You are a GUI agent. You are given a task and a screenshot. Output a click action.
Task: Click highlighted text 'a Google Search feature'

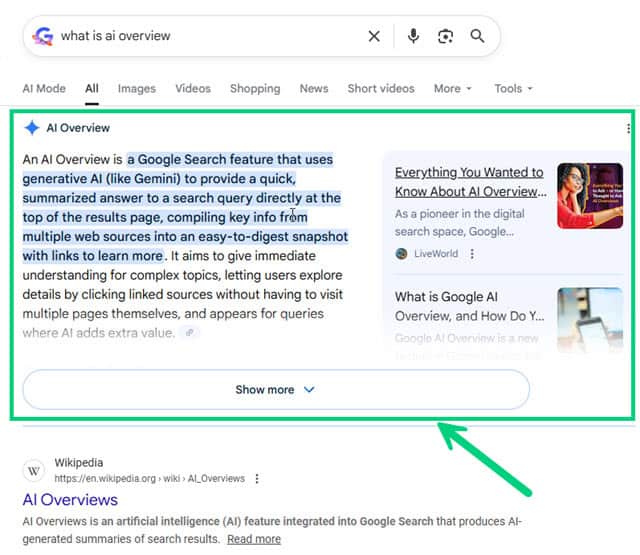(x=200, y=160)
